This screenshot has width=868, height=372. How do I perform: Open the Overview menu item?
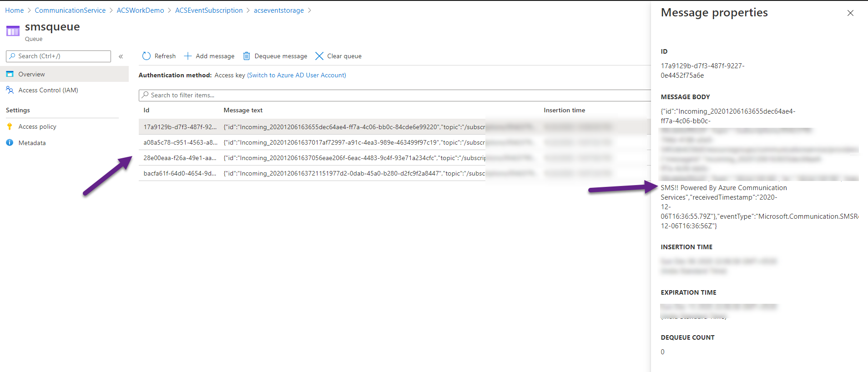coord(31,74)
